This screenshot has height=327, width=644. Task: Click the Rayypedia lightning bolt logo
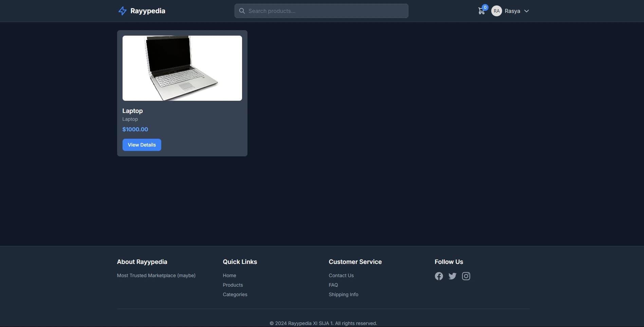tap(122, 11)
